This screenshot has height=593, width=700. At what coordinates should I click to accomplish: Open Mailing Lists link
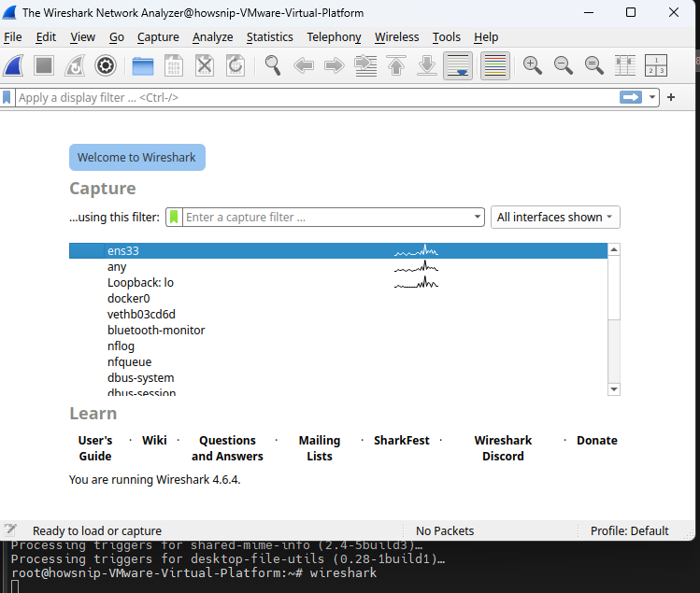[x=320, y=448]
